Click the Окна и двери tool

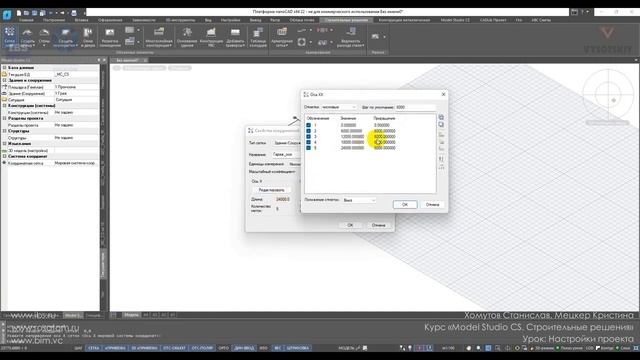[88, 38]
